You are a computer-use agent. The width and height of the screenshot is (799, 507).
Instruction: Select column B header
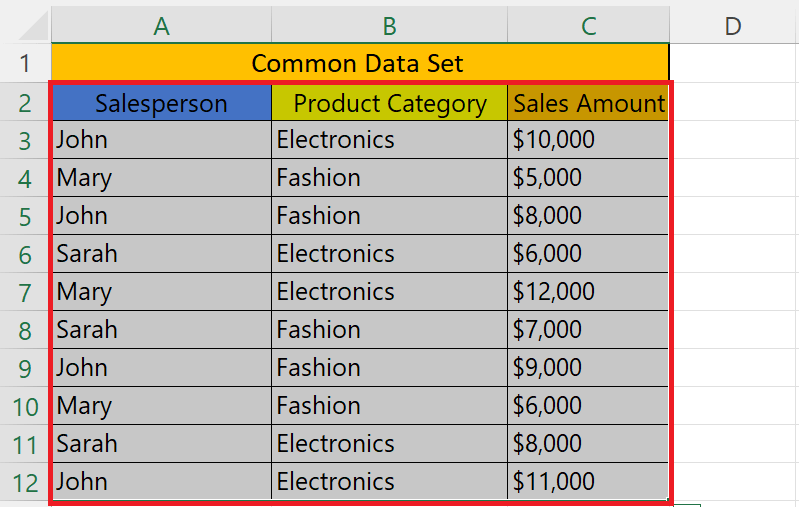click(x=389, y=25)
